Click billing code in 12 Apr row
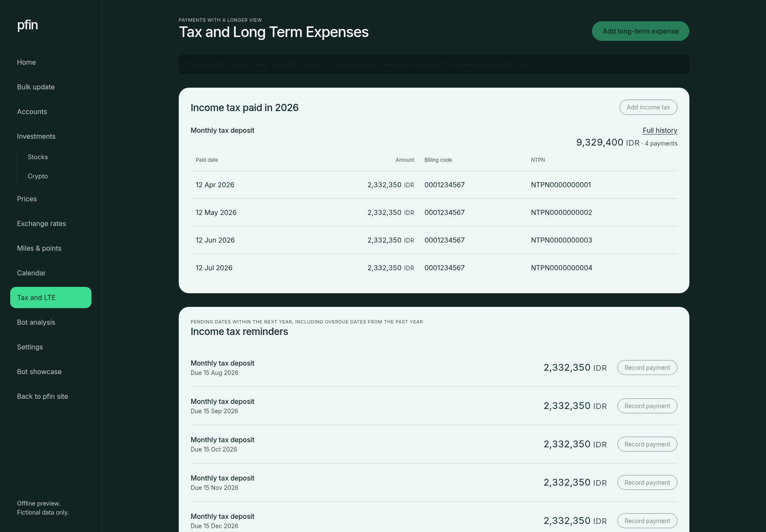This screenshot has height=532, width=766. point(445,185)
